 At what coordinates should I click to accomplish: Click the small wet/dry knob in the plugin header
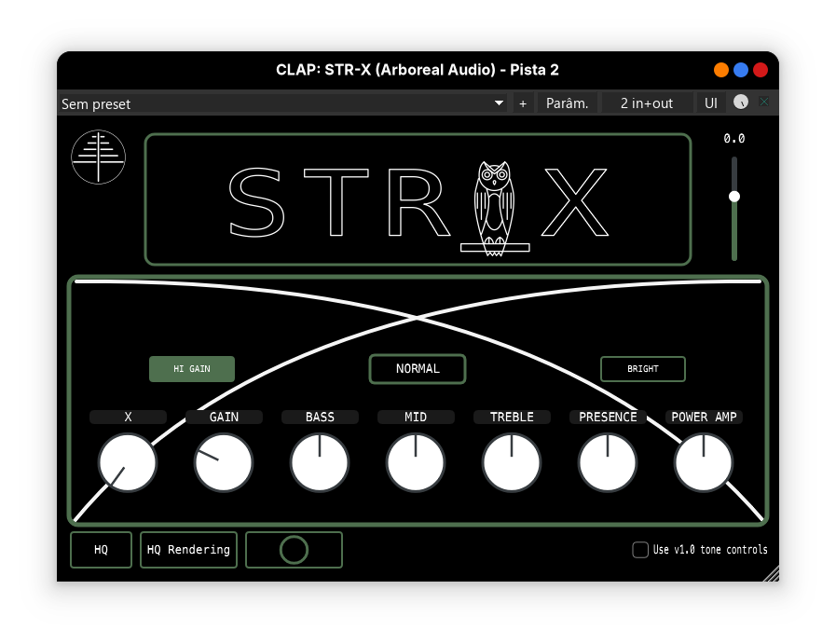[741, 103]
